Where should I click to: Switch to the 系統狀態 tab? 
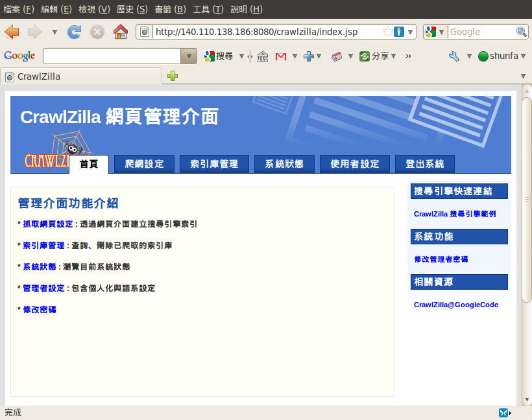pos(284,164)
